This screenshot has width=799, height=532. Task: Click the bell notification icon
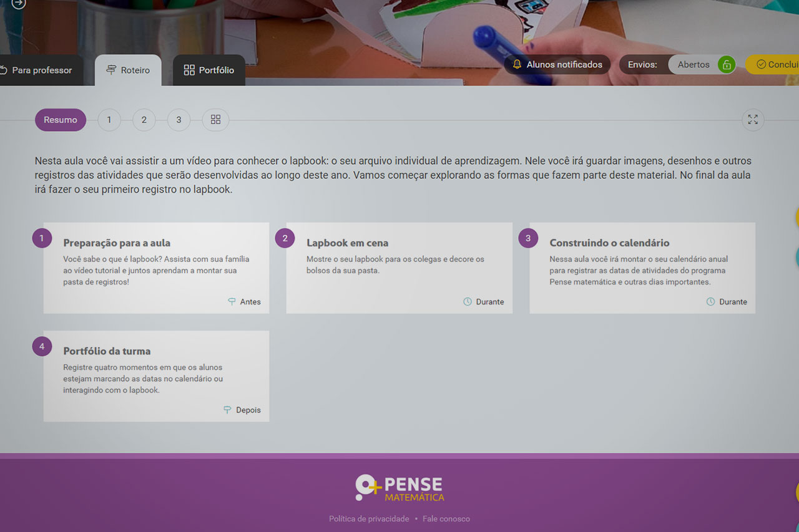[517, 64]
